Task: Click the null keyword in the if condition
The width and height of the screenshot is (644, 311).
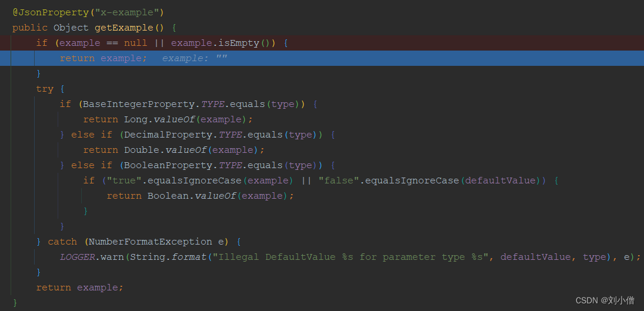Action: coord(135,43)
